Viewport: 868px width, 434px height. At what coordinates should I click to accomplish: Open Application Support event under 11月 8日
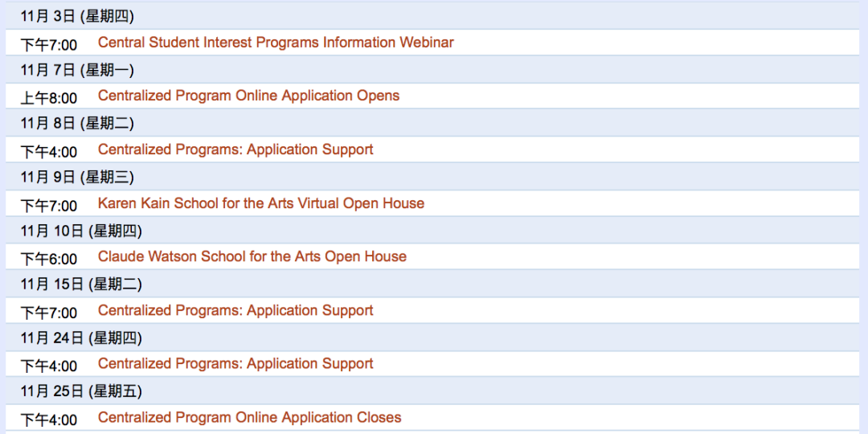tap(235, 149)
